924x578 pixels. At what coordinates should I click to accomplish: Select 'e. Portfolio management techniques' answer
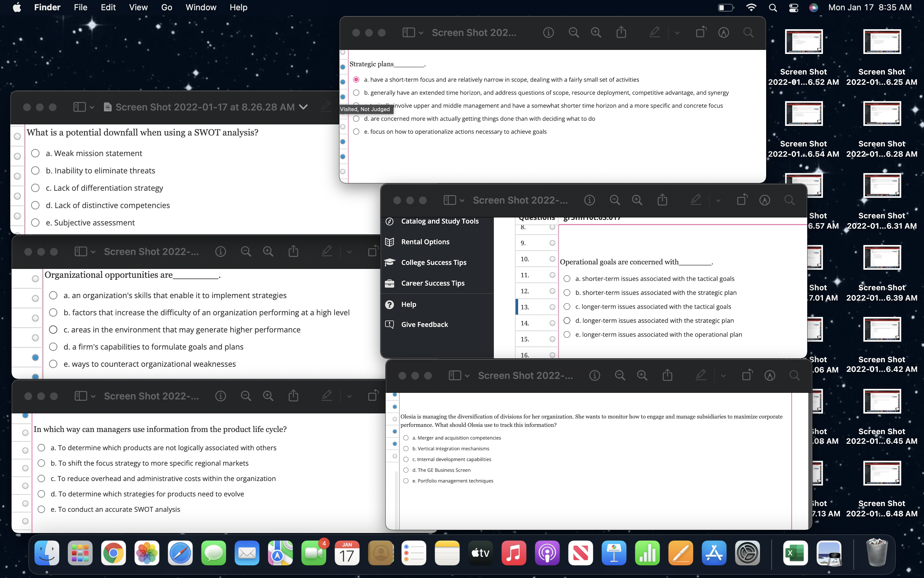(x=406, y=481)
